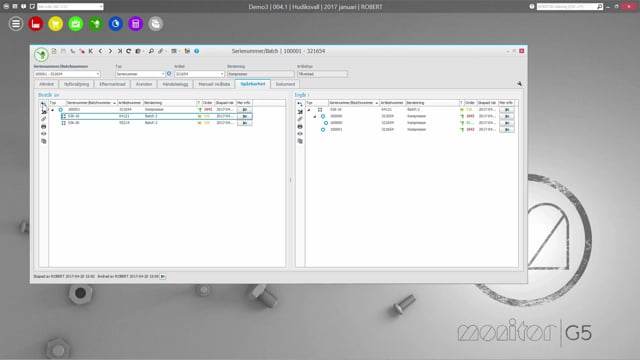Open the Serienummer/Batchnummer dropdown
The image size is (640, 360).
click(98, 74)
